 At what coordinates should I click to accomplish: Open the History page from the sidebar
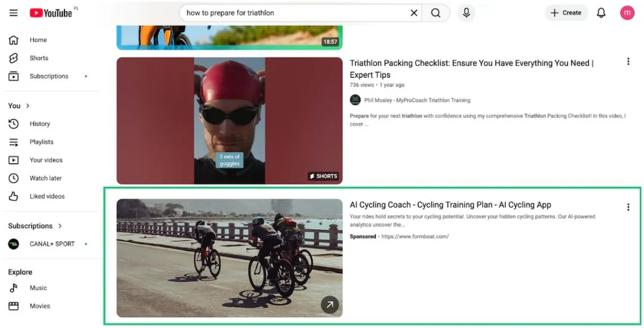pos(40,123)
